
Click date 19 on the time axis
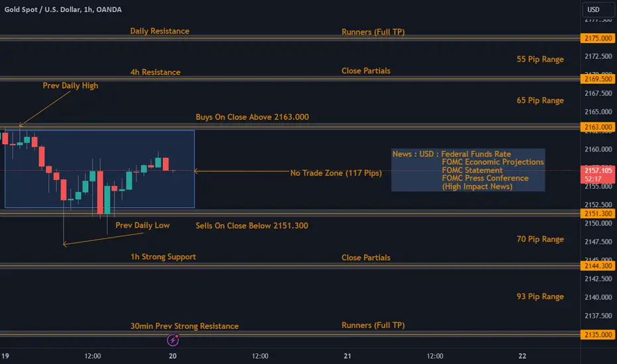pyautogui.click(x=5, y=356)
